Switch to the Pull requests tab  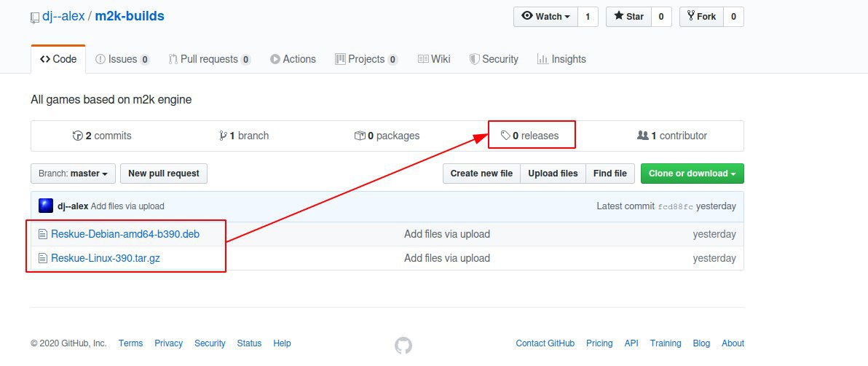point(210,59)
